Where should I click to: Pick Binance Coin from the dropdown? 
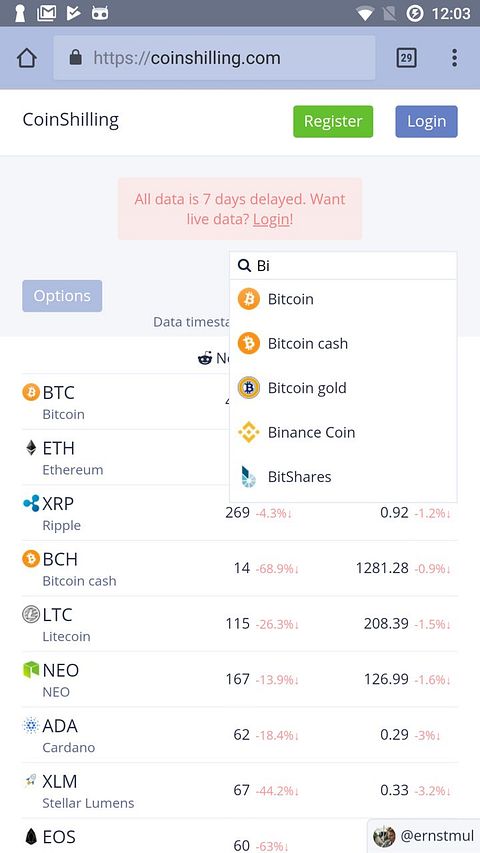point(343,432)
